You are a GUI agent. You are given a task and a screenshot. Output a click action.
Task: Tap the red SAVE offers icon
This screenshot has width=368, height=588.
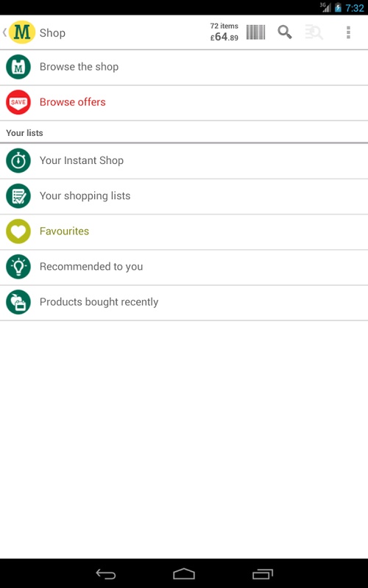pos(18,102)
